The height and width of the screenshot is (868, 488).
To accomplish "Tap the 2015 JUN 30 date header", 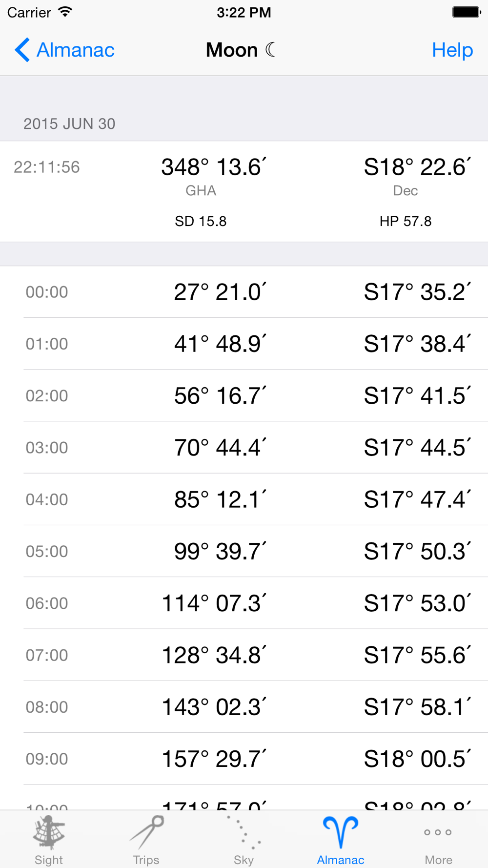I will pos(69,124).
